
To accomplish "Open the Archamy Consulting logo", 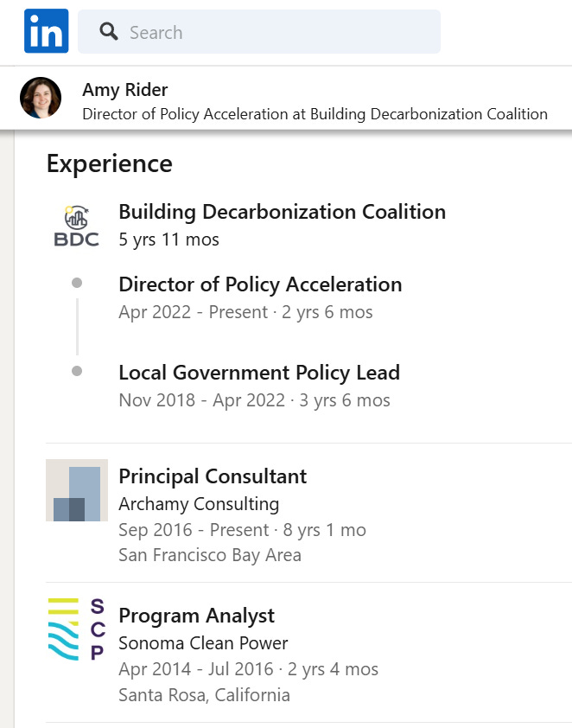I will tap(77, 490).
